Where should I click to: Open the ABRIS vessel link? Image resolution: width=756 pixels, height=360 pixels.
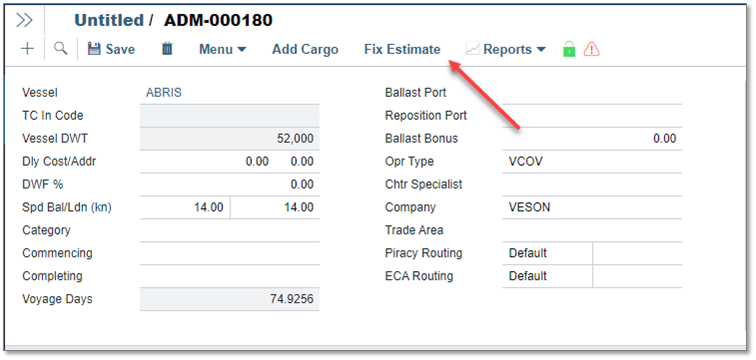[x=164, y=93]
